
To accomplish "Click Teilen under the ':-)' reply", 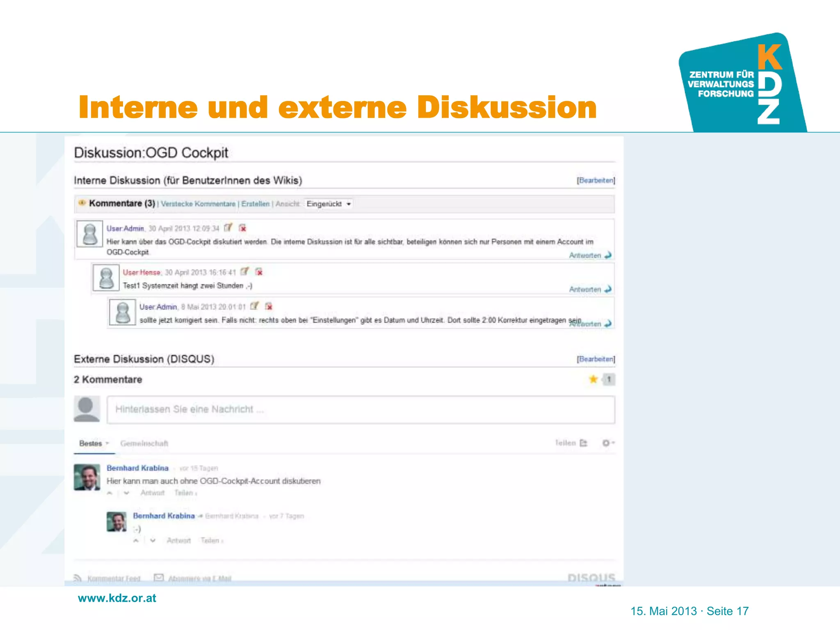I will [212, 541].
